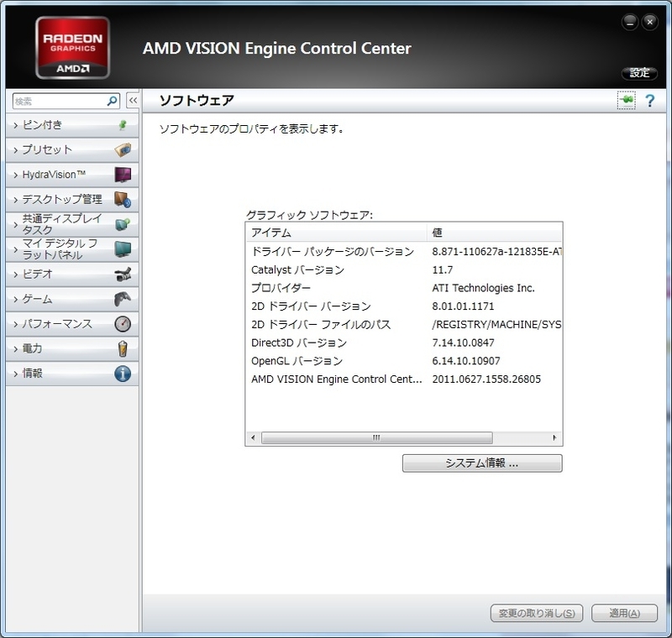Click the horizontal scrollbar thumb in the table
Viewport: 672px width, 638px height.
(376, 437)
